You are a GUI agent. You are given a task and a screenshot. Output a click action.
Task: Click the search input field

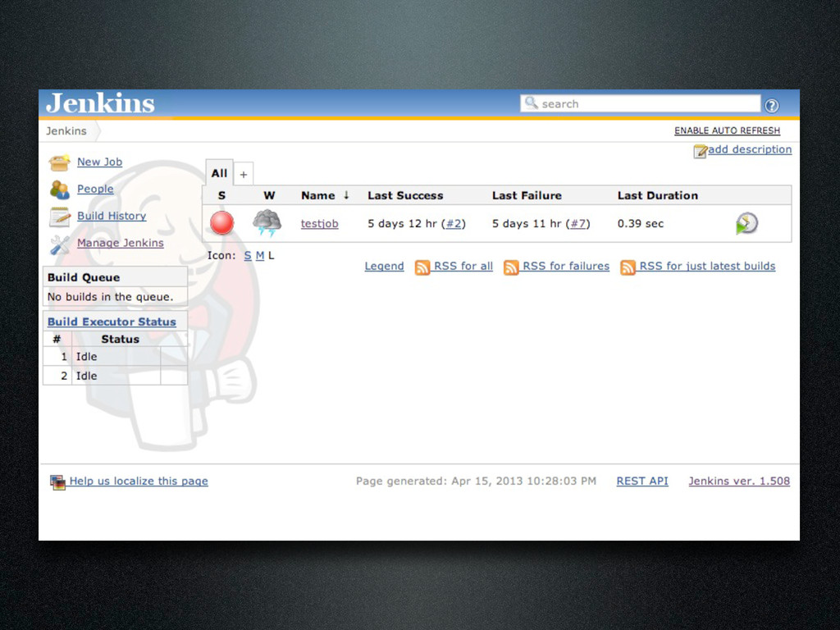(x=640, y=103)
